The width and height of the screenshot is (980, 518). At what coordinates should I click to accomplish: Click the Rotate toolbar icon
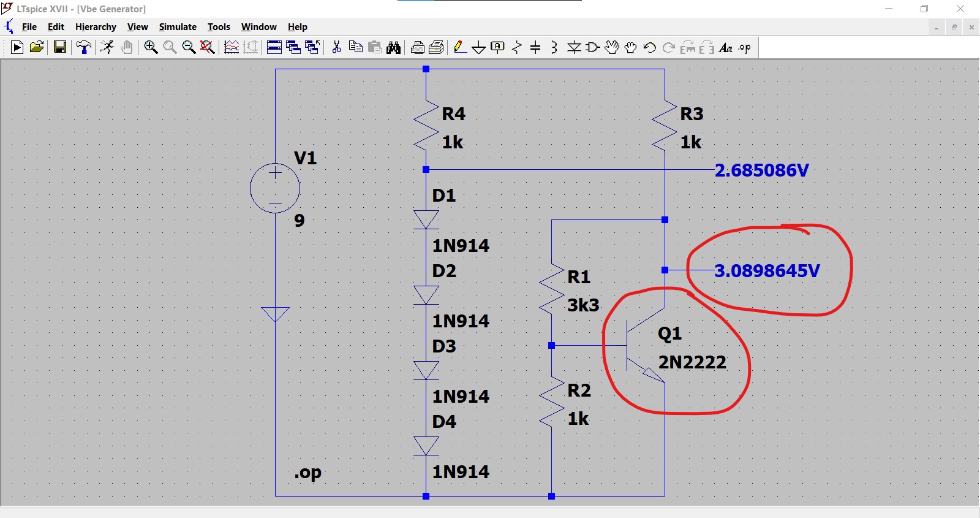coord(688,47)
